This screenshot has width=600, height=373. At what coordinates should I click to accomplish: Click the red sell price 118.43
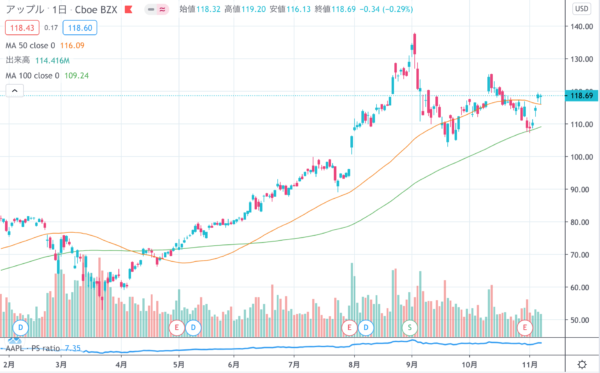pos(22,28)
